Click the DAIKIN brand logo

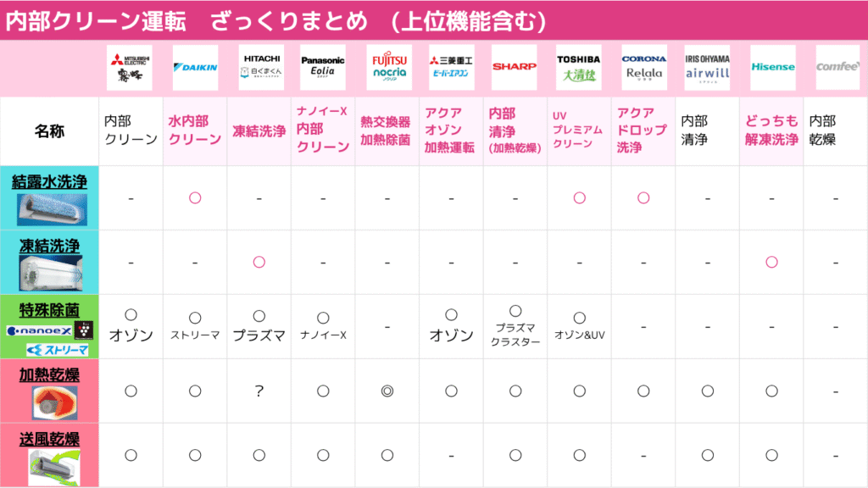pyautogui.click(x=196, y=68)
